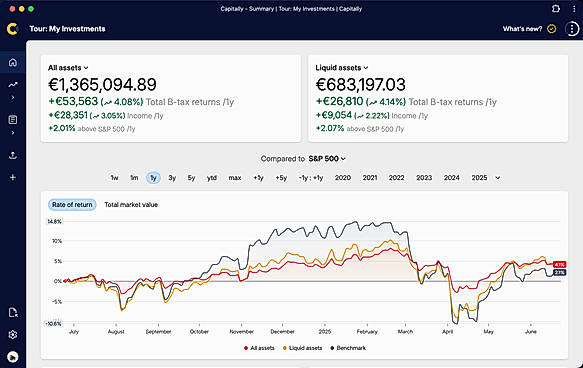Open the Home dashboard sidebar icon
The height and width of the screenshot is (368, 583).
pyautogui.click(x=13, y=62)
